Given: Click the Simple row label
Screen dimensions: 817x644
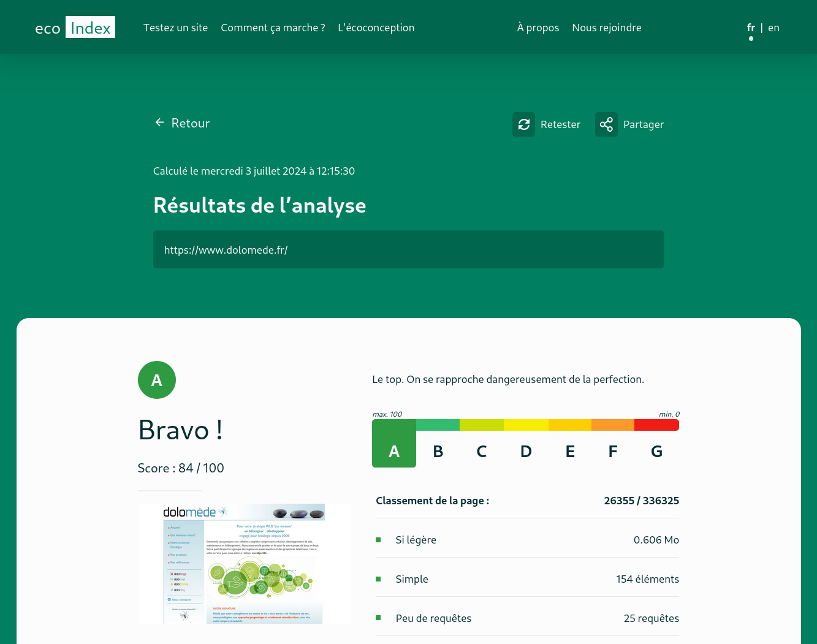Looking at the screenshot, I should click(412, 579).
